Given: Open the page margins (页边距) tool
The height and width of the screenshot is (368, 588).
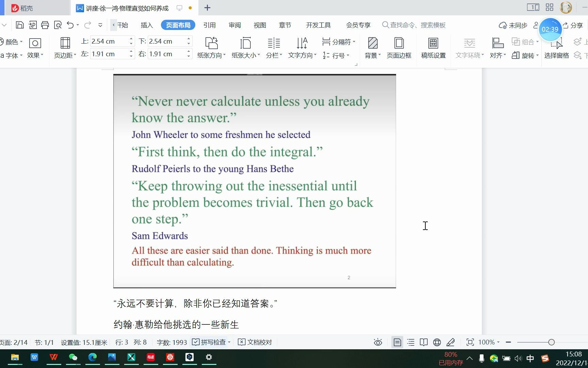Looking at the screenshot, I should (65, 48).
